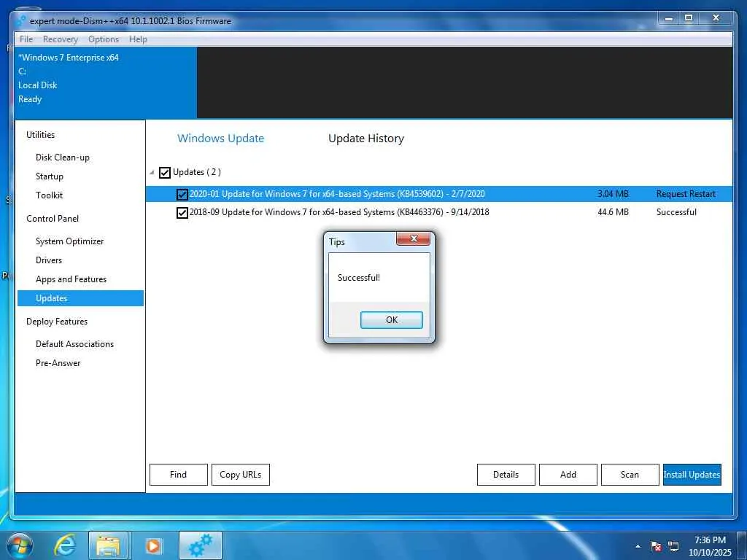The image size is (747, 560).
Task: Click the Deploy Features section header
Action: [57, 322]
